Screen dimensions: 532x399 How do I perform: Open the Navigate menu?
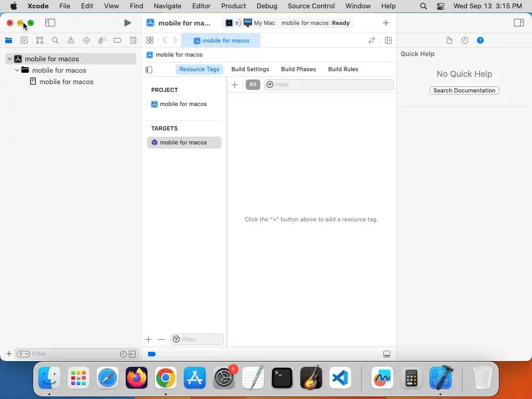click(168, 6)
